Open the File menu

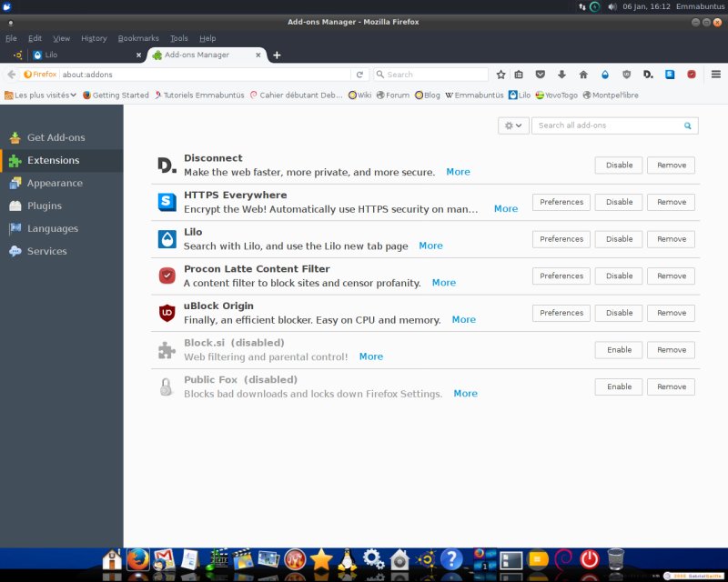pos(11,38)
